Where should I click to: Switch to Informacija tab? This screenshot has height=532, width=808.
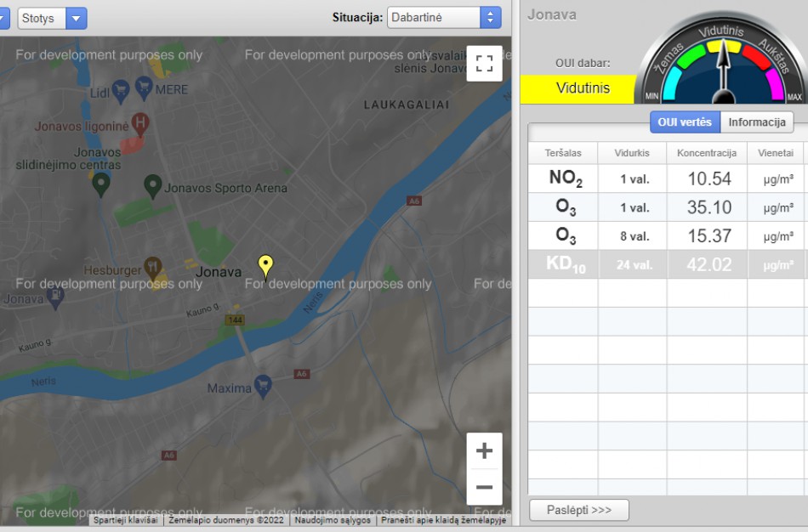click(x=756, y=122)
